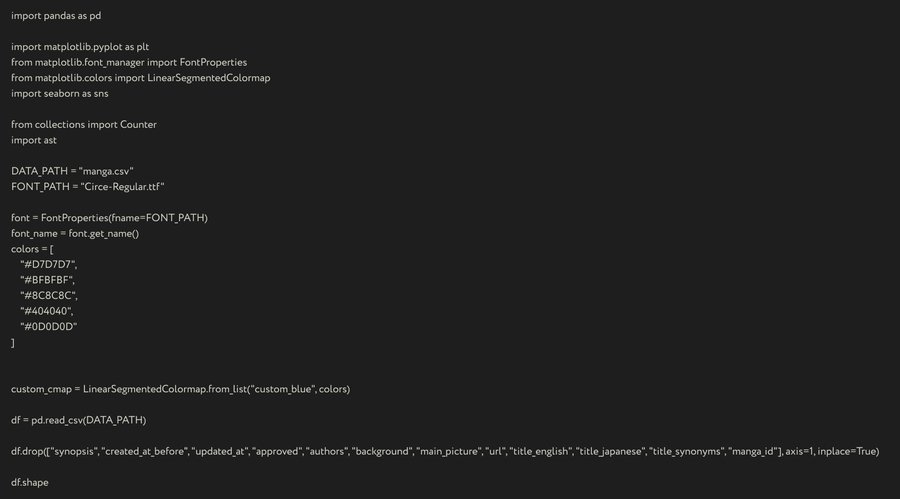Click the 'df.shape' line
Screen dimensions: 900x499
30,481
